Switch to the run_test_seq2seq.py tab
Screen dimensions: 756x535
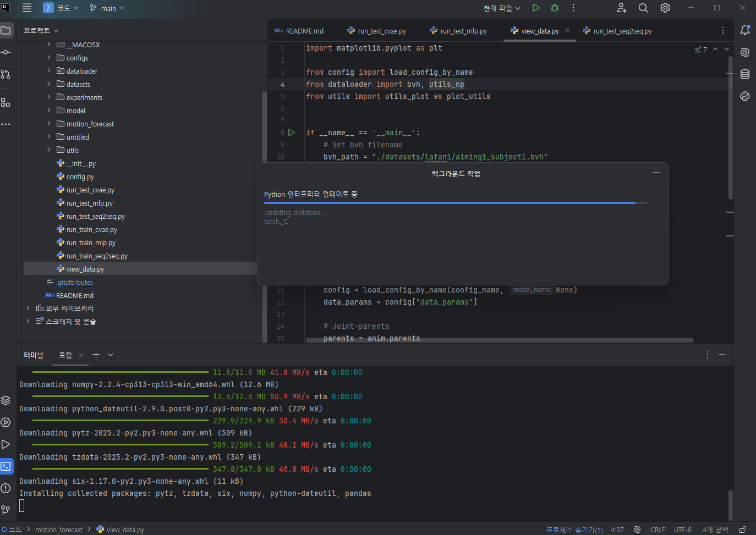[x=617, y=31]
